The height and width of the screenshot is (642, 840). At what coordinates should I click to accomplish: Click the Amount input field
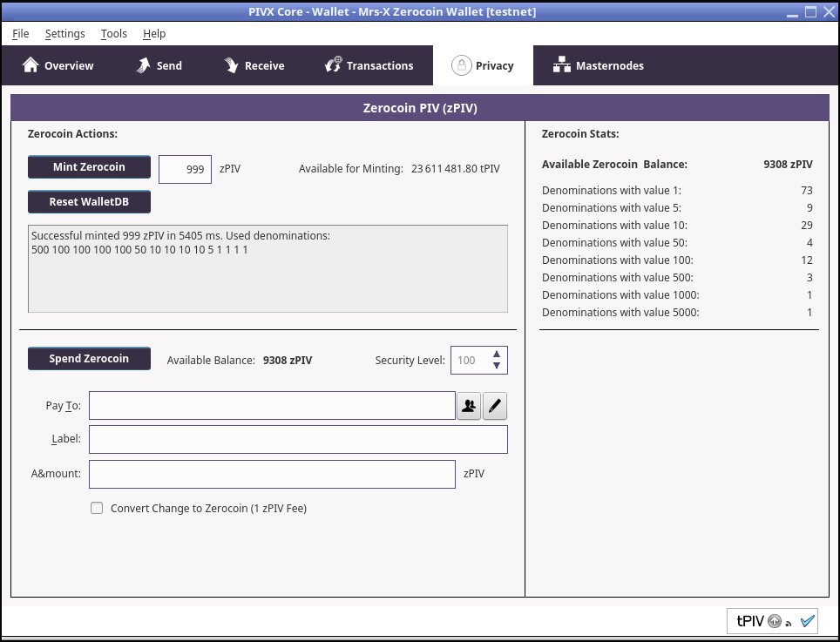[x=272, y=475]
